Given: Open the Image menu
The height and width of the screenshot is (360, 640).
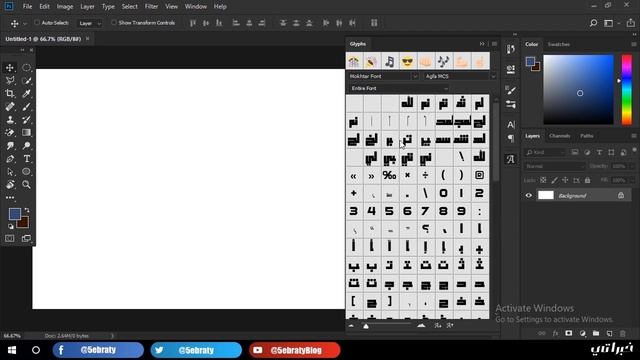Looking at the screenshot, I should coord(64,7).
